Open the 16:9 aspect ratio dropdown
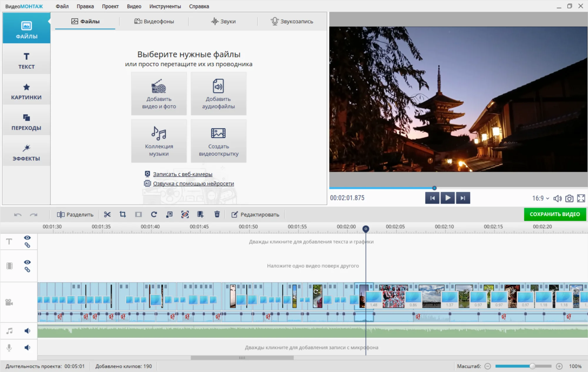 (x=540, y=198)
